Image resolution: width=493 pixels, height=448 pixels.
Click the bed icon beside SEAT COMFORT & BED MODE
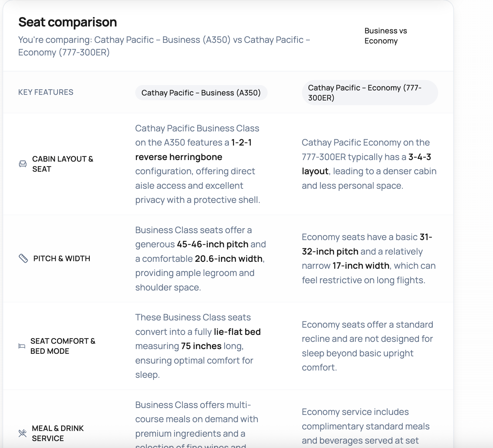pyautogui.click(x=22, y=346)
